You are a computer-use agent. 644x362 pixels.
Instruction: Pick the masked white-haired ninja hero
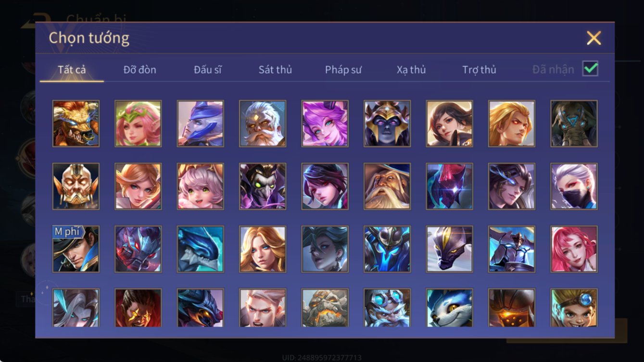point(574,187)
